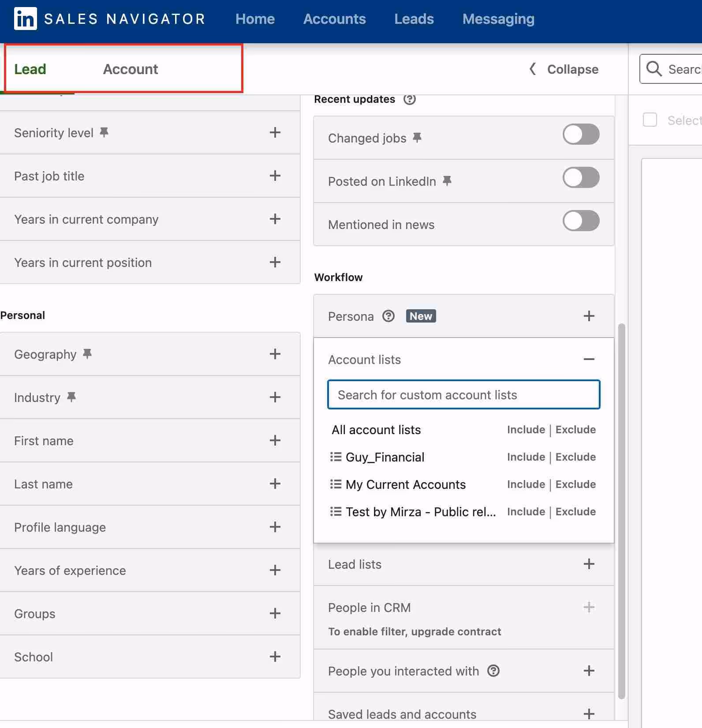The width and height of the screenshot is (702, 728).
Task: Click the pin icon beside Posted on LinkedIn
Action: [x=447, y=181]
